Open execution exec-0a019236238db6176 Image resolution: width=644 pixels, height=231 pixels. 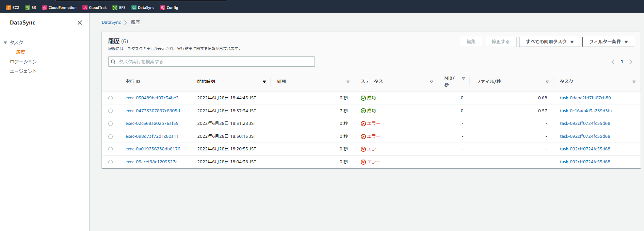[153, 149]
